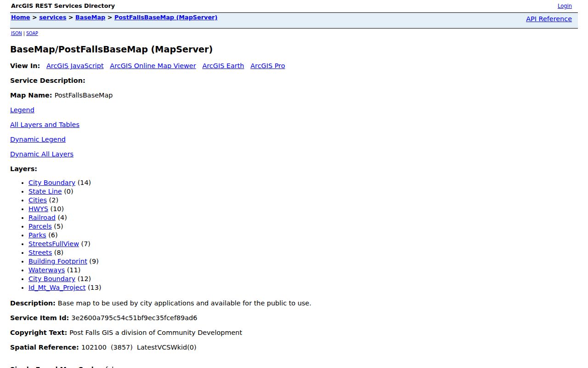588x368 pixels.
Task: Open the Login link
Action: tap(565, 6)
